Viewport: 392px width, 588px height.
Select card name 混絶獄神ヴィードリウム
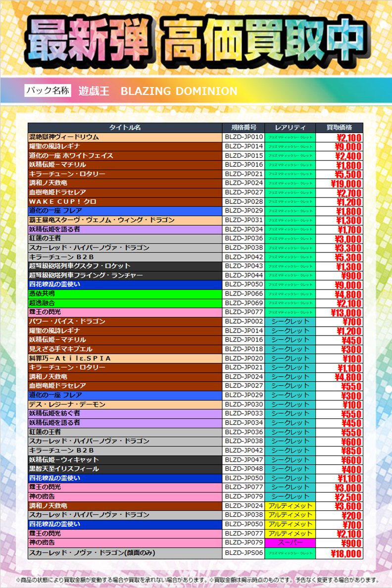tap(64, 137)
